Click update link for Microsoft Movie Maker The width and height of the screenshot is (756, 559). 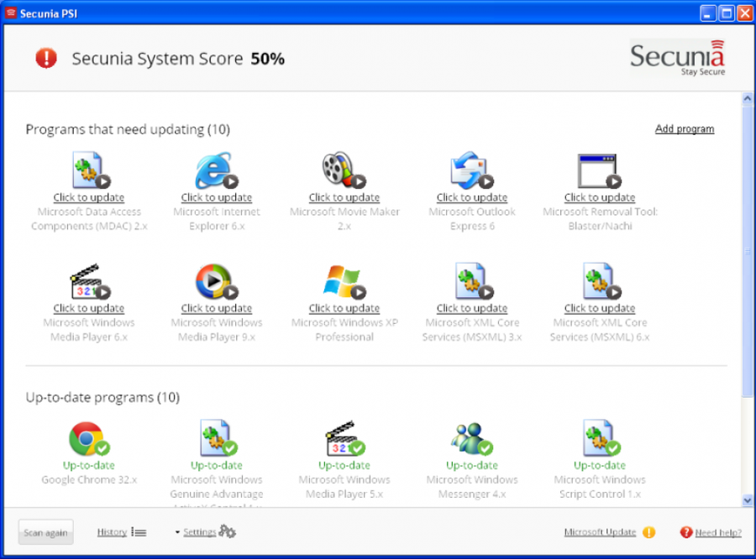344,197
